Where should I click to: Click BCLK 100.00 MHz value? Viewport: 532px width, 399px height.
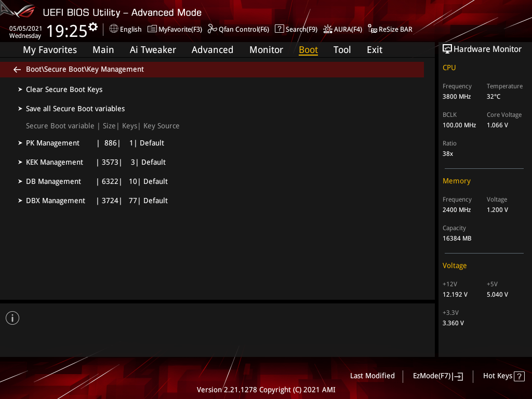[x=459, y=125]
